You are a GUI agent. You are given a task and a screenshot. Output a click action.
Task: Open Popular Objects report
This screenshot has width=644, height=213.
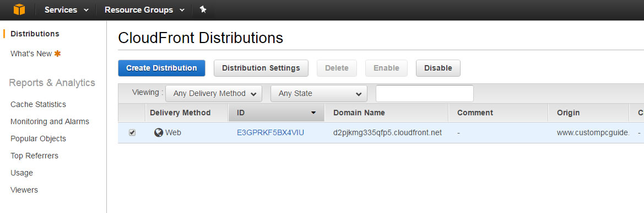click(x=38, y=139)
